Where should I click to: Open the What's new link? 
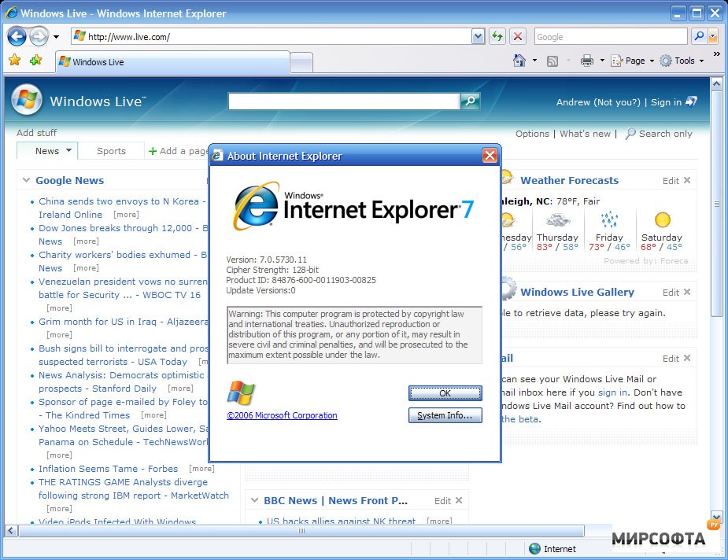tap(585, 134)
